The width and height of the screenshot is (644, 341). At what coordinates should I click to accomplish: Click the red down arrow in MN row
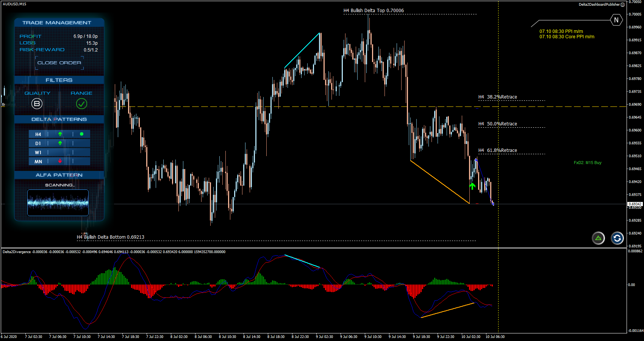60,161
